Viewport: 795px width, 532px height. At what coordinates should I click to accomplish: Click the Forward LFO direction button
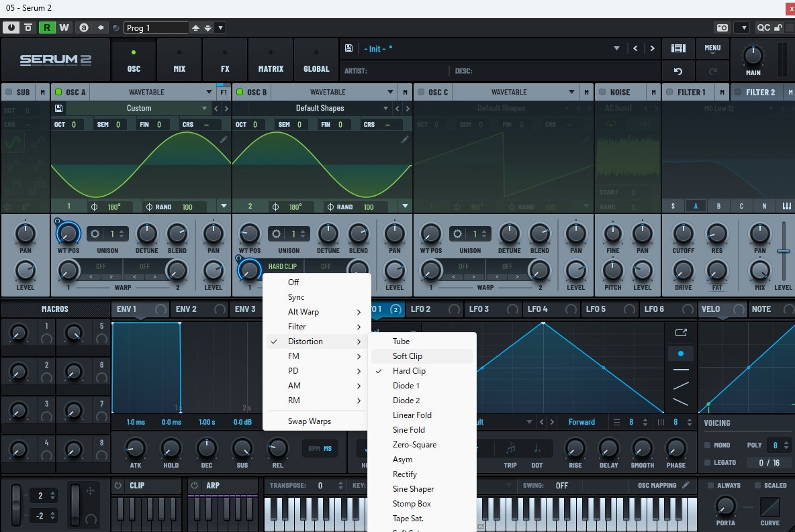(x=581, y=422)
